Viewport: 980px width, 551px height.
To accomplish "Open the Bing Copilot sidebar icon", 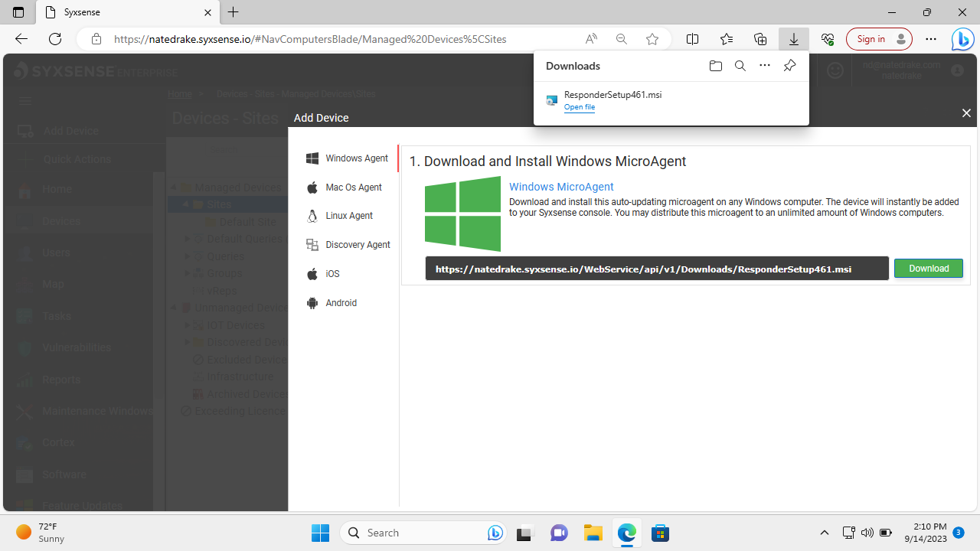I will [962, 39].
